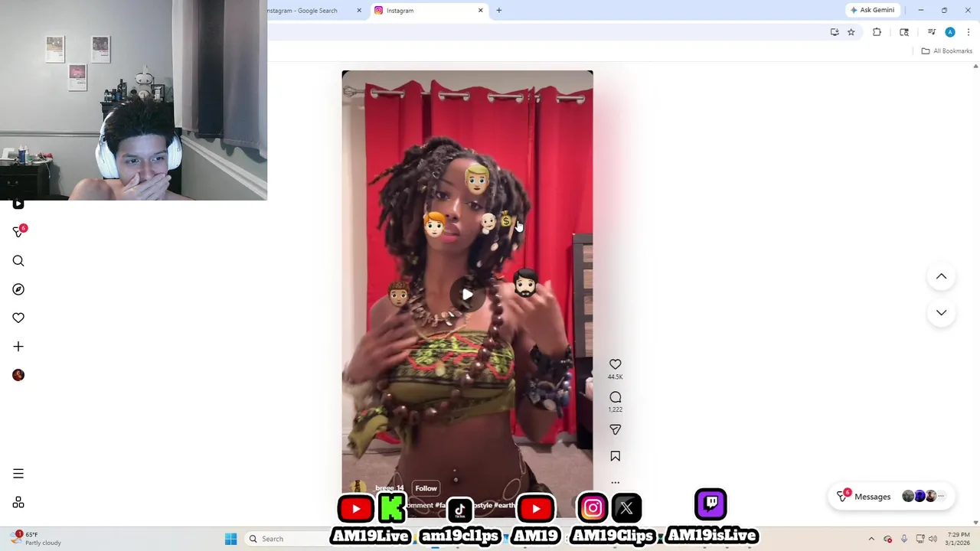Image resolution: width=980 pixels, height=551 pixels.
Task: Open the weather widget showing Partly cloudy
Action: pos(36,539)
